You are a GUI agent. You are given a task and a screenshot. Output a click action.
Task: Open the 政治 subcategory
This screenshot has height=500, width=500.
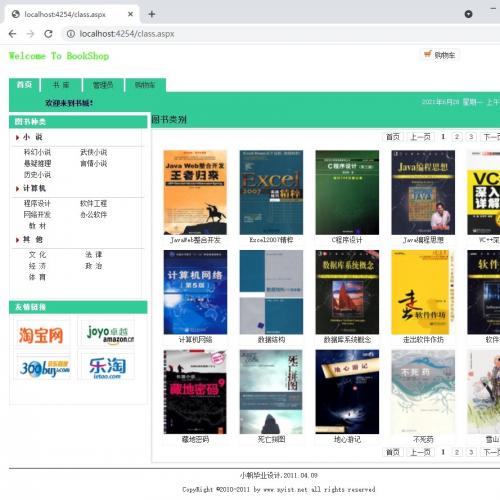(93, 266)
